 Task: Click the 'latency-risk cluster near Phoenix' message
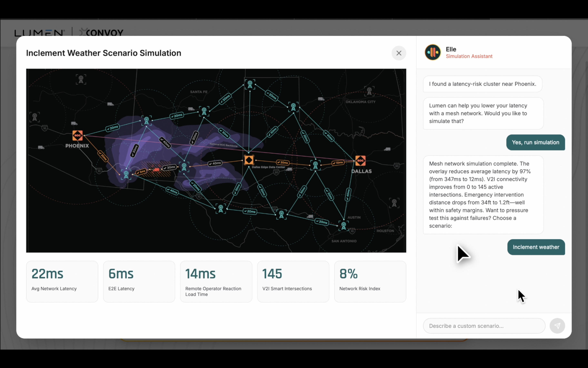[x=483, y=84]
